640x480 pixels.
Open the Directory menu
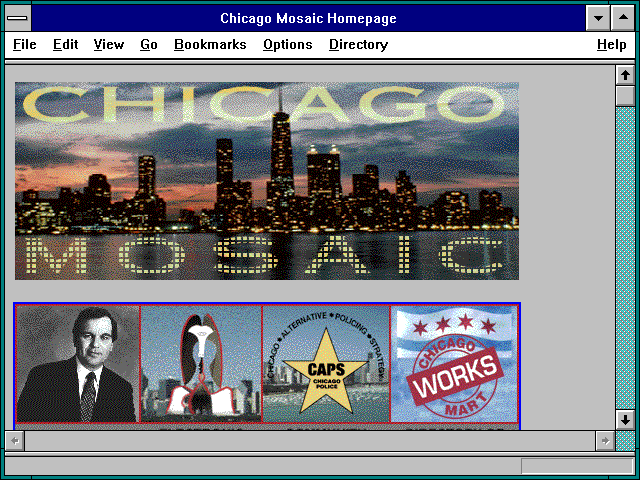(x=358, y=44)
